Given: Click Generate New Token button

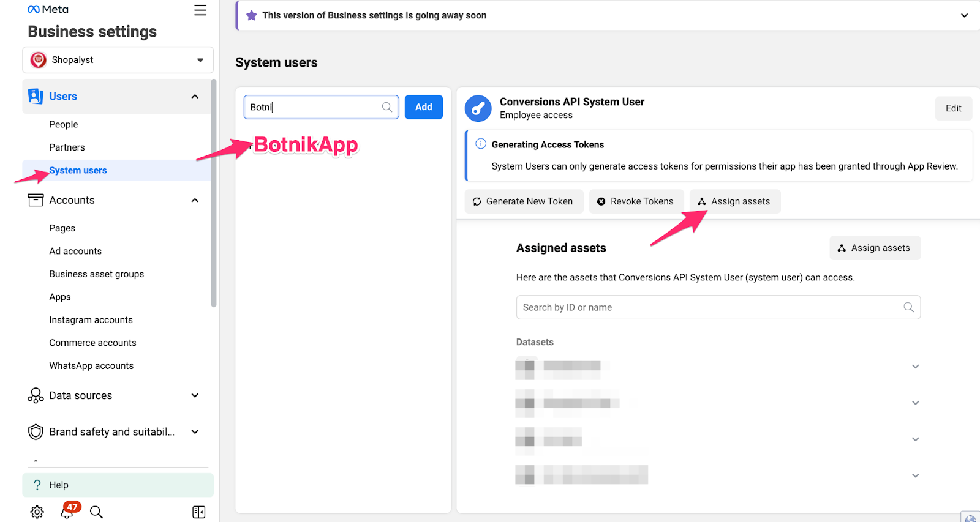Looking at the screenshot, I should point(524,201).
